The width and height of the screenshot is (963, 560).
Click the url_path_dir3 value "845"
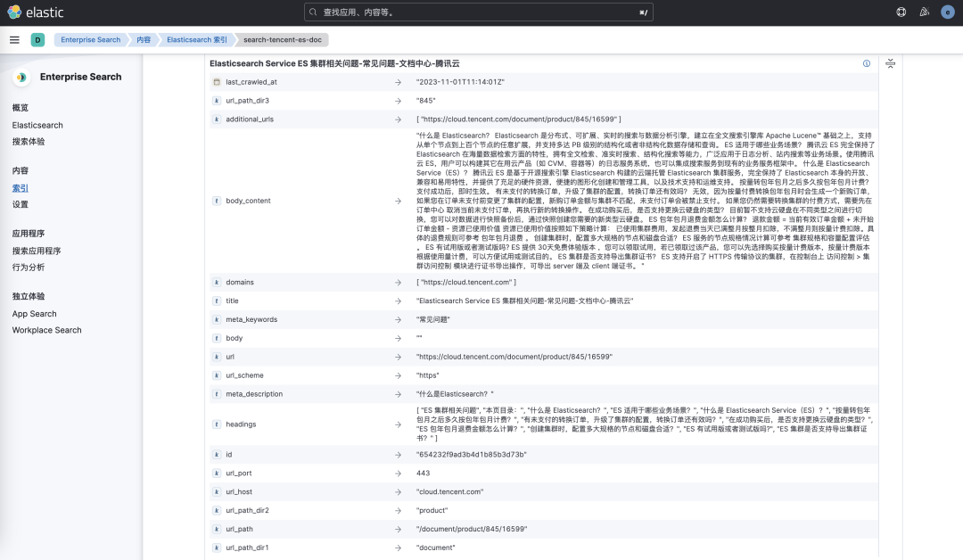tap(425, 101)
